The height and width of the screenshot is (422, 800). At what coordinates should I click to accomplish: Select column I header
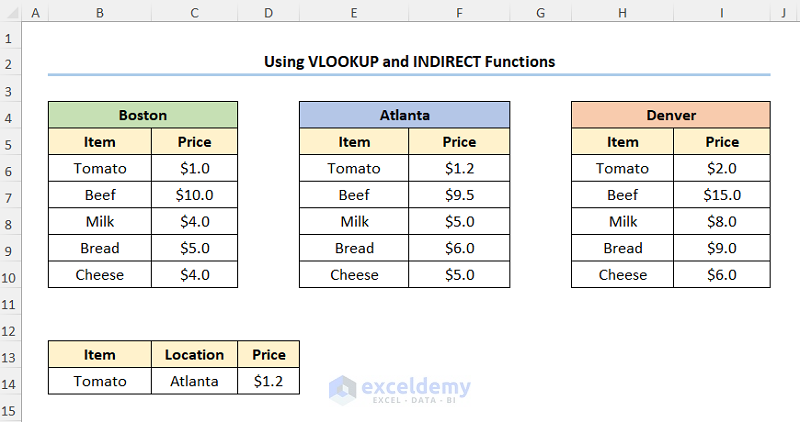pos(721,13)
